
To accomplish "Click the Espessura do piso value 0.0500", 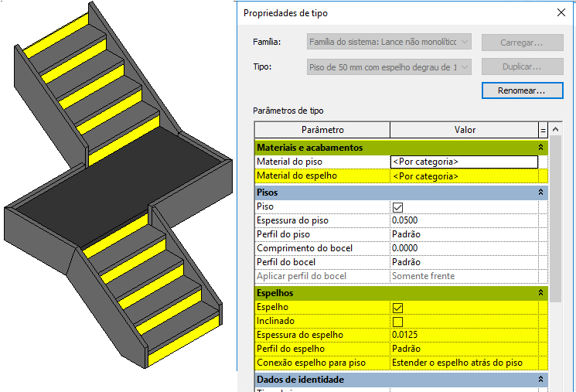I will [x=464, y=221].
